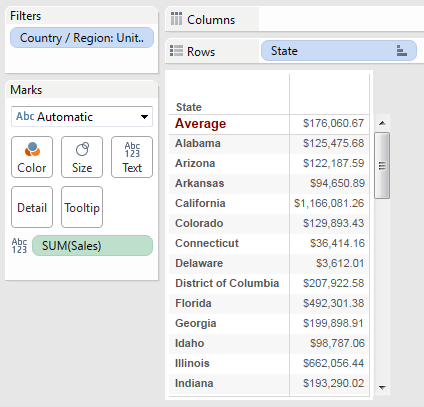Select the Idaho row label

click(189, 343)
